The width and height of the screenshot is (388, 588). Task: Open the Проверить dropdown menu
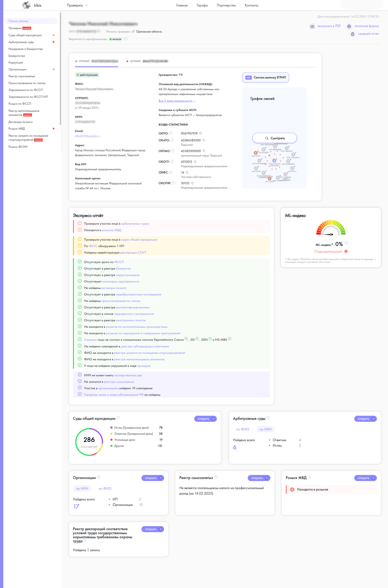click(x=77, y=5)
